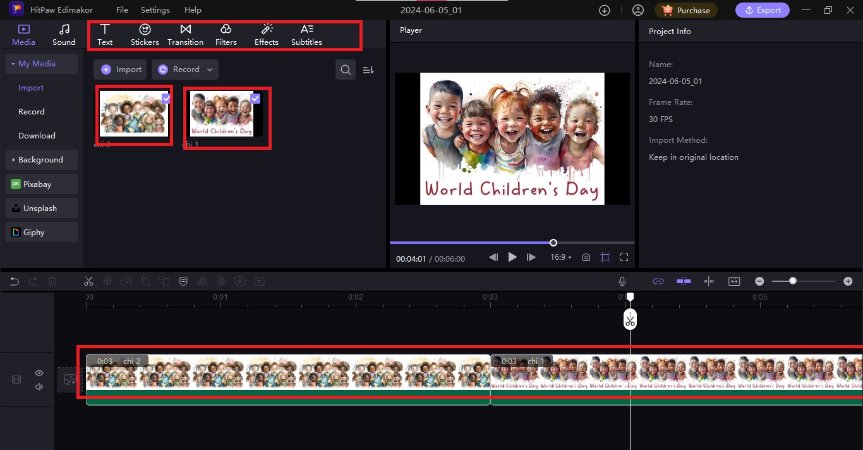Viewport: 863px width, 450px height.
Task: Click the speed gauge icon in timeline toolbar
Action: pyautogui.click(x=126, y=282)
